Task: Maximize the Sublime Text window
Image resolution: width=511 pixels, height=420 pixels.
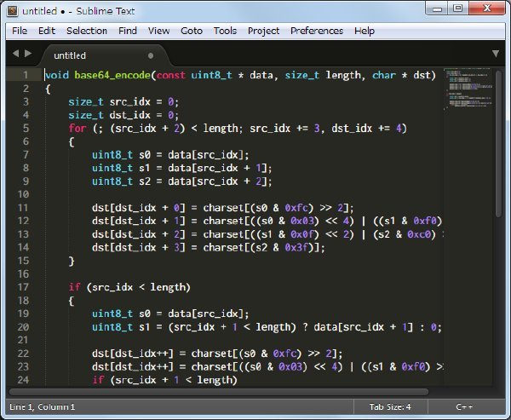Action: (457, 9)
